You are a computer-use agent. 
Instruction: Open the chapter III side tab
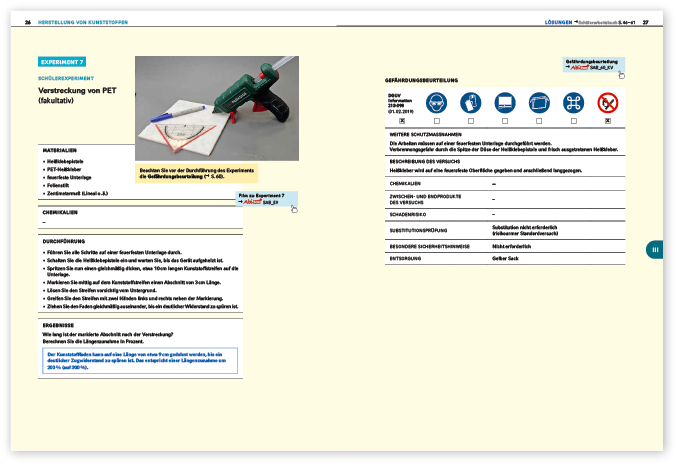click(x=654, y=250)
